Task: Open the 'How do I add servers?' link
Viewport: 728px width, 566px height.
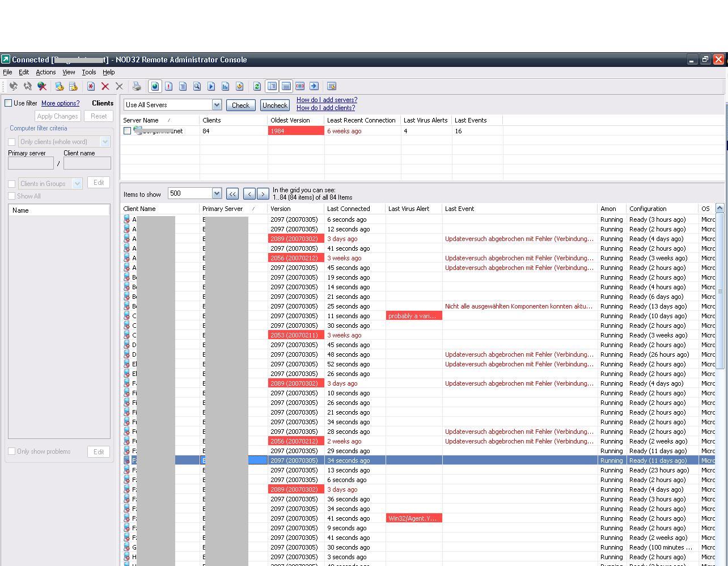Action: coord(327,100)
